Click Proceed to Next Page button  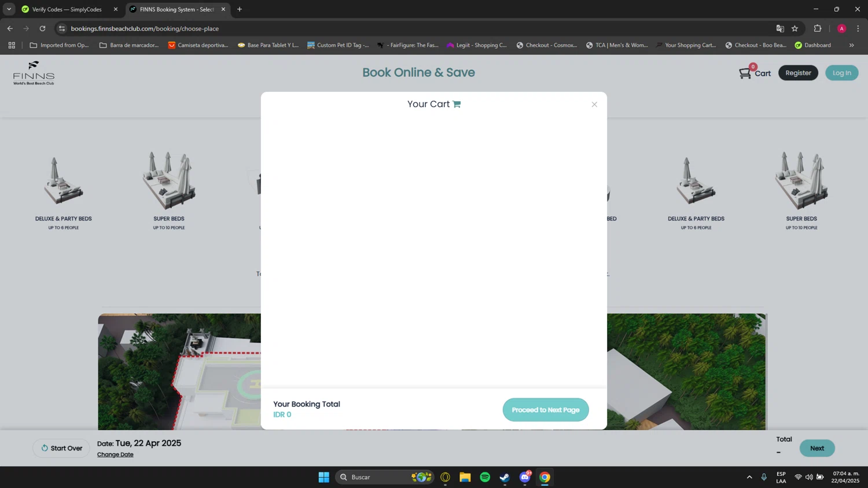click(546, 410)
